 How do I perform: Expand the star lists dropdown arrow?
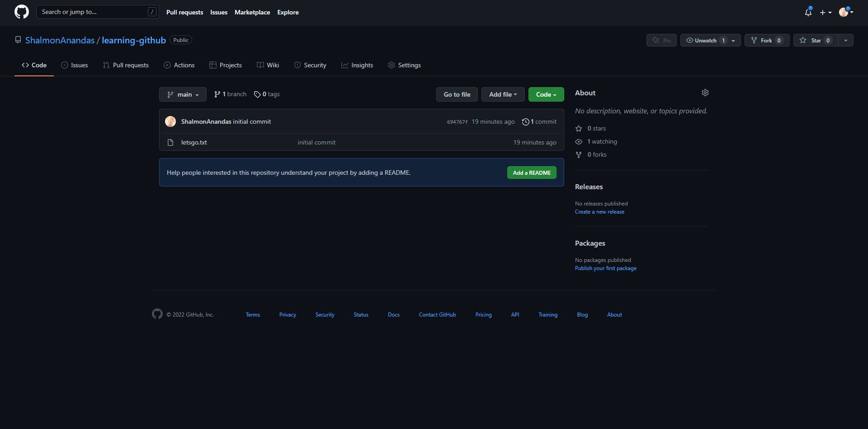[846, 40]
